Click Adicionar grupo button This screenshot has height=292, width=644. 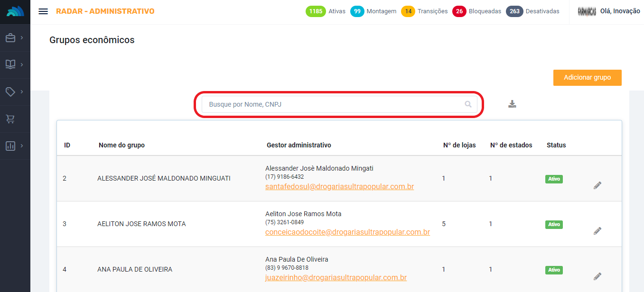point(587,78)
